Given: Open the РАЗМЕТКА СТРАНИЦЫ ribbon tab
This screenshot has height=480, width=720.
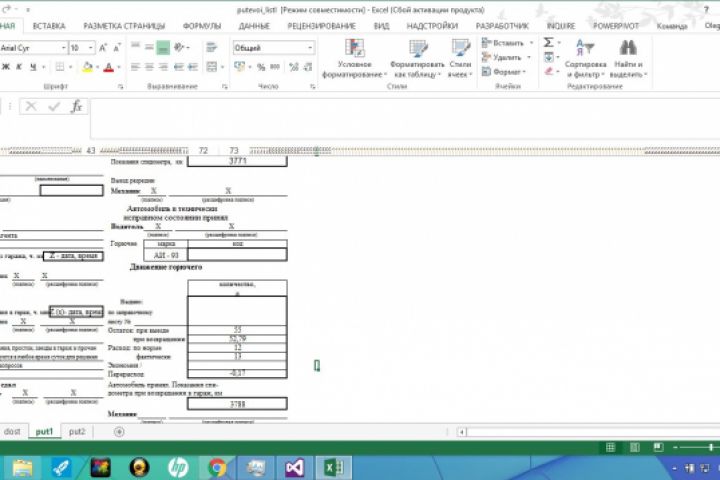Looking at the screenshot, I should 124,26.
